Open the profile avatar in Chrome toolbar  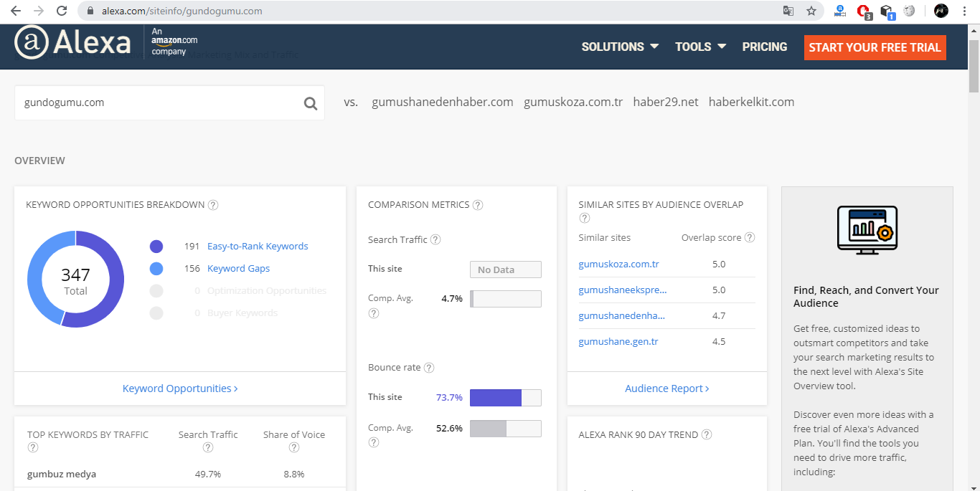point(941,11)
